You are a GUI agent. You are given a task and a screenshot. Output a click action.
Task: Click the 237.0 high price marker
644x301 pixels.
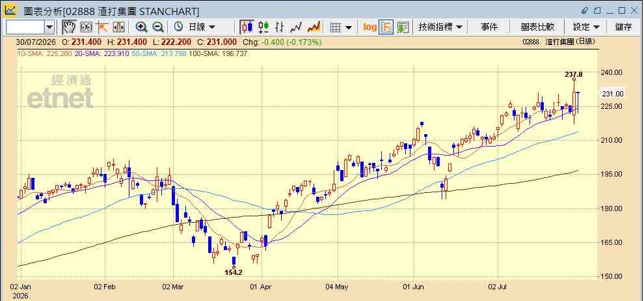pos(574,74)
